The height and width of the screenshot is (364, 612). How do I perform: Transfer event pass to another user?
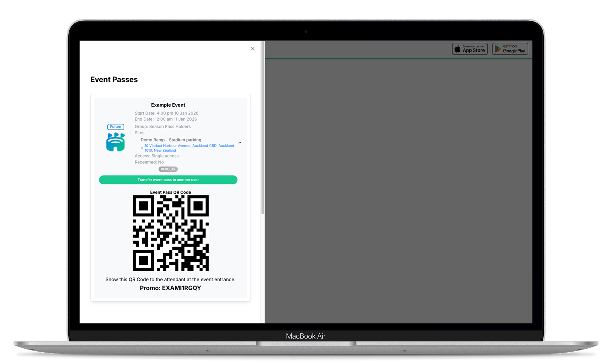click(x=168, y=180)
